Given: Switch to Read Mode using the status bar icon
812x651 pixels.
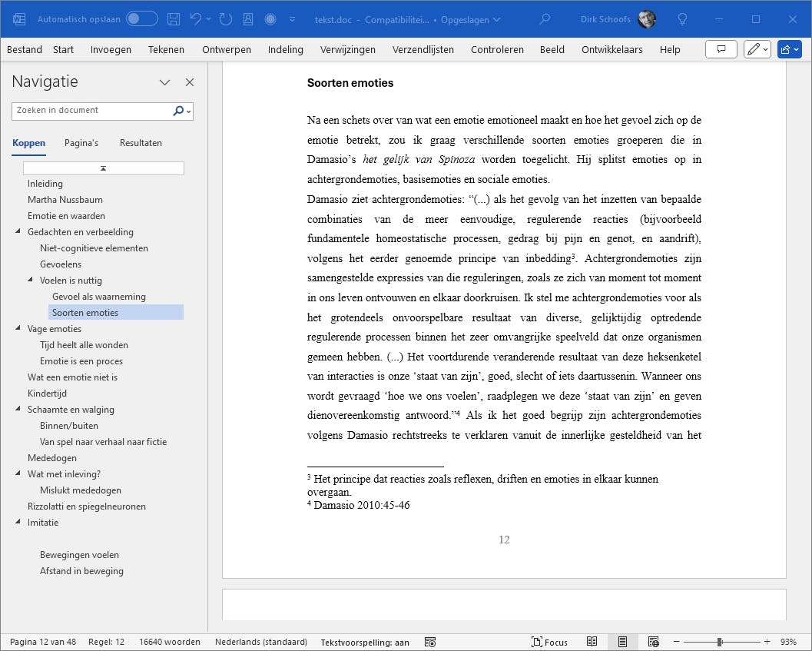Looking at the screenshot, I should [592, 642].
